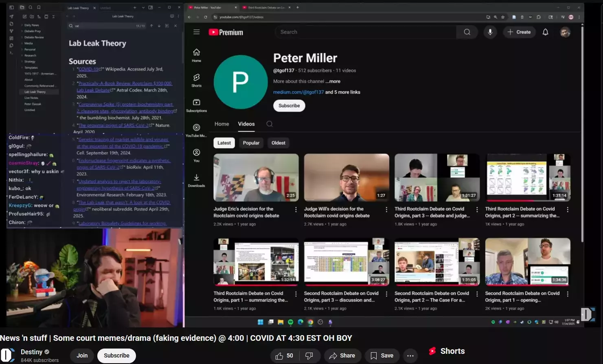The width and height of the screenshot is (603, 364).
Task: Open YouTube notifications bell
Action: (545, 32)
